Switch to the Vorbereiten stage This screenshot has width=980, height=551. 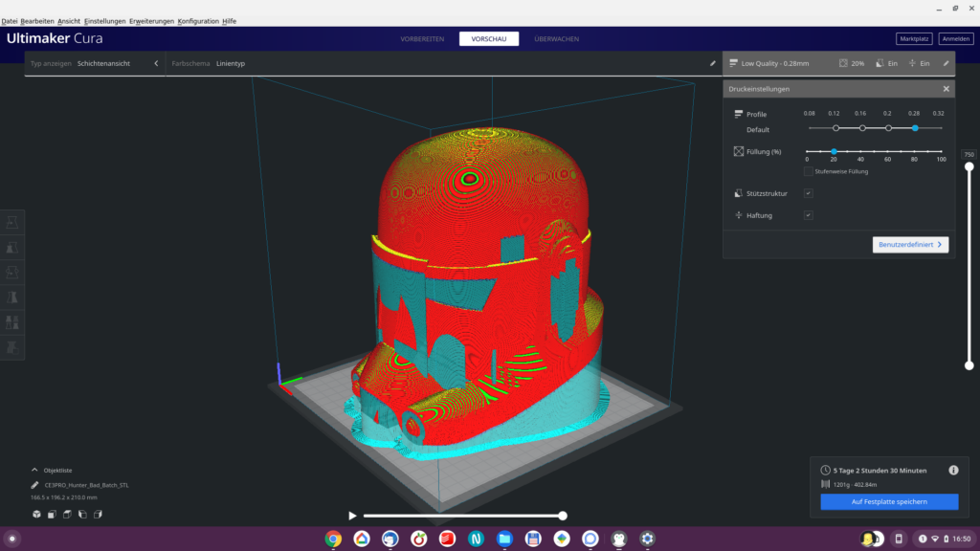click(x=422, y=38)
